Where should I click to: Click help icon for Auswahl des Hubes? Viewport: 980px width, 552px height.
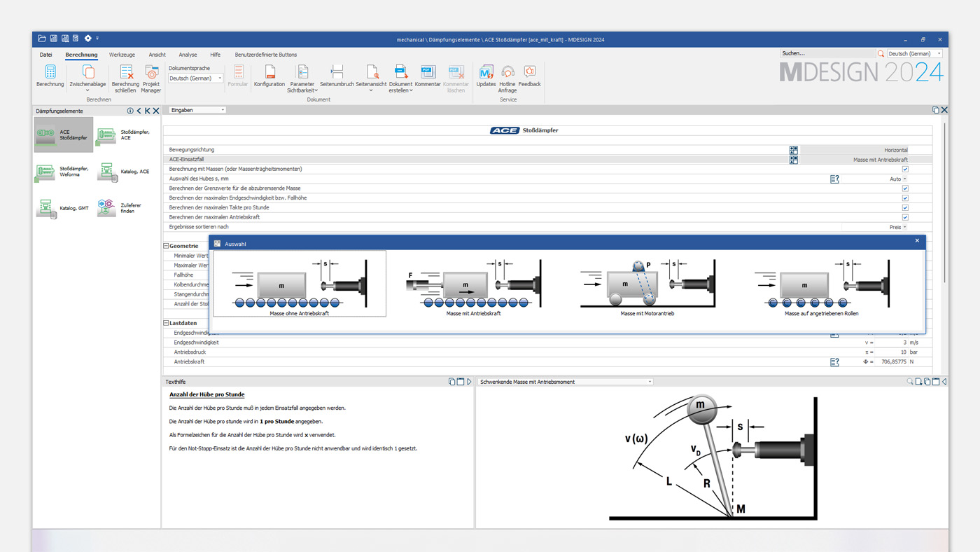click(x=834, y=179)
